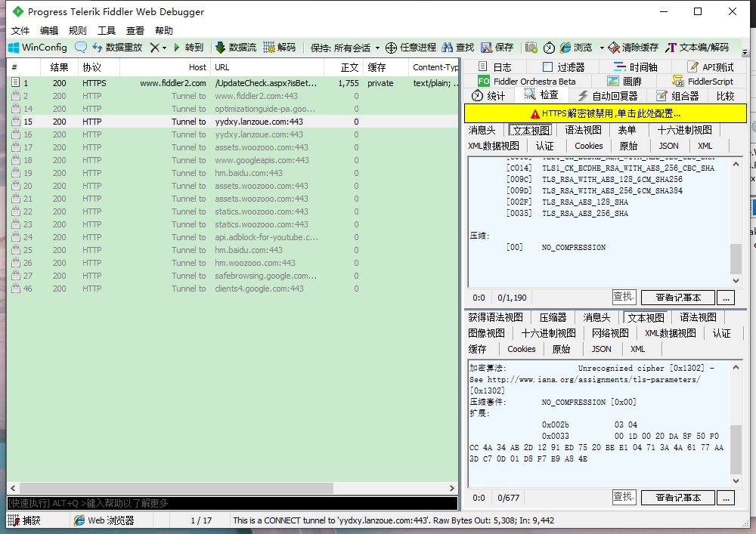Click the Web 浏览器 process filter
The height and width of the screenshot is (534, 756).
pos(104,520)
